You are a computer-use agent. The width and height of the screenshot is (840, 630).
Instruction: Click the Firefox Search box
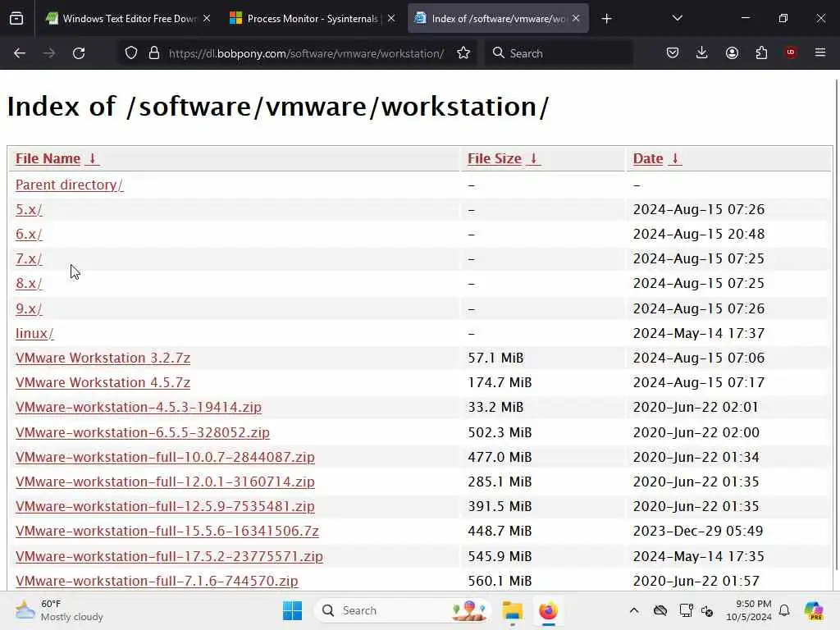559,53
